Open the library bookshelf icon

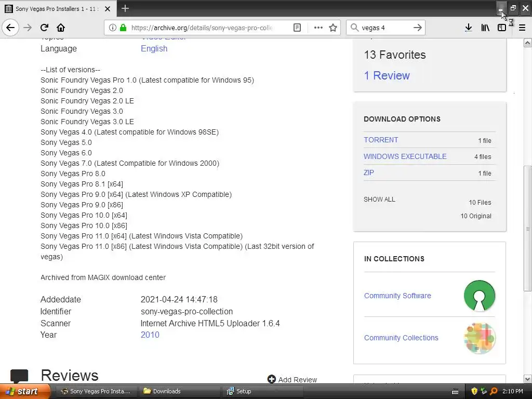(485, 28)
